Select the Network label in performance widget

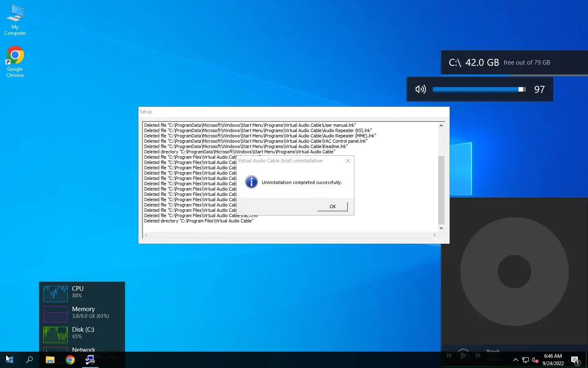[x=83, y=350]
